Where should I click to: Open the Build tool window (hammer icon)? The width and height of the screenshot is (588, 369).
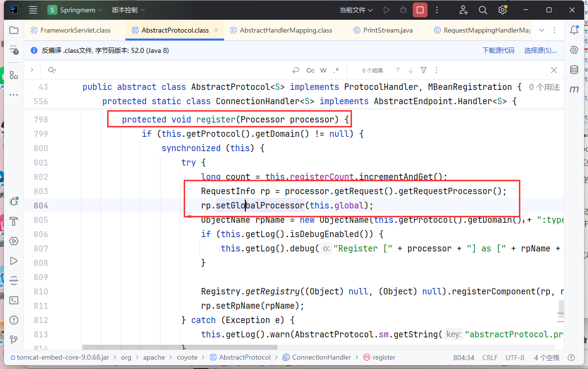pos(14,221)
